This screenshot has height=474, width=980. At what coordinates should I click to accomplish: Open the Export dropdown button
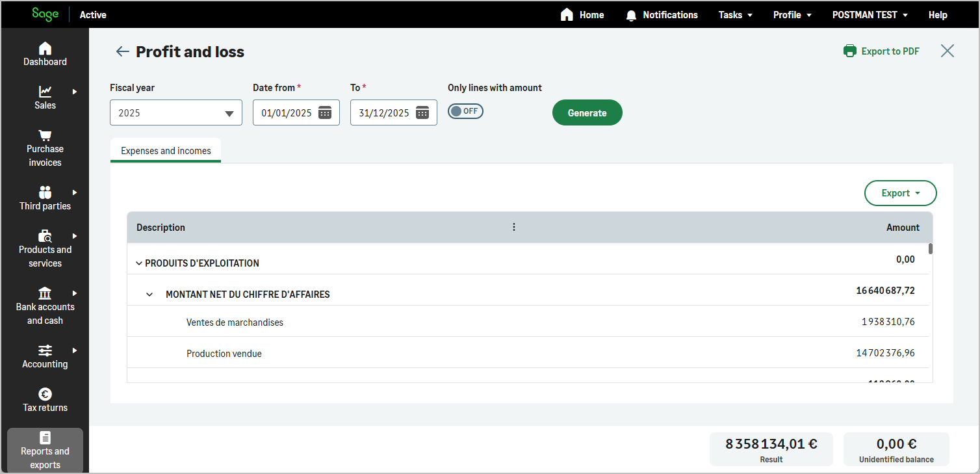coord(900,193)
